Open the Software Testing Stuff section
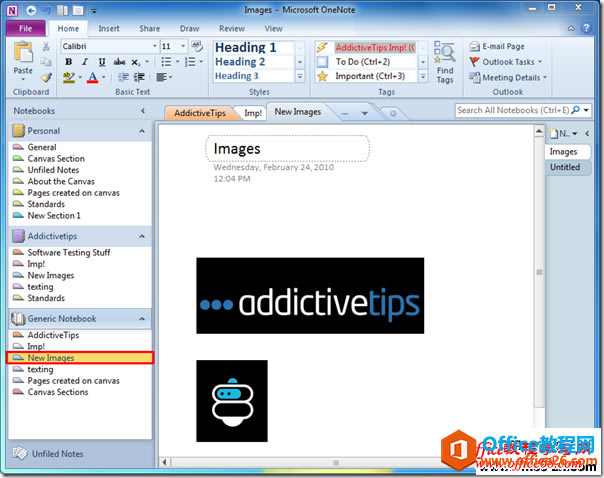This screenshot has width=604, height=478. (x=69, y=253)
